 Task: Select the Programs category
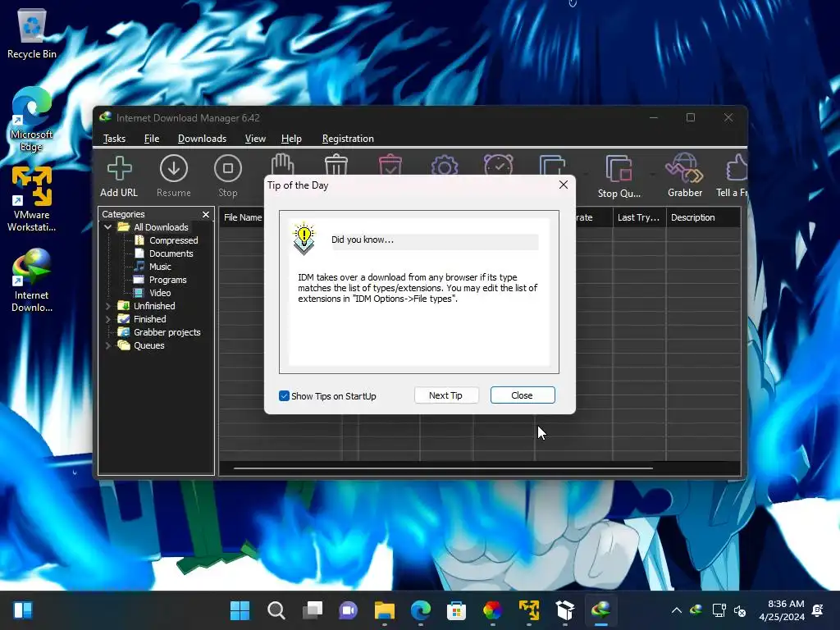click(167, 280)
